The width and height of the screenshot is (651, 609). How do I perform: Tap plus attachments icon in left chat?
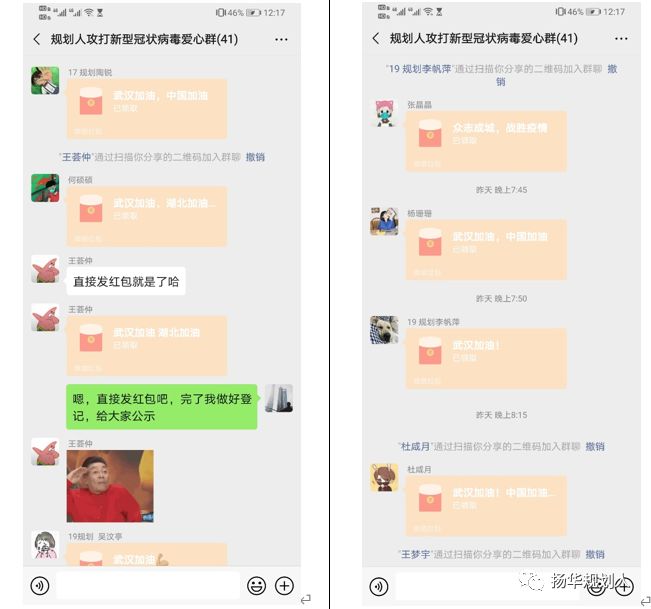click(284, 586)
